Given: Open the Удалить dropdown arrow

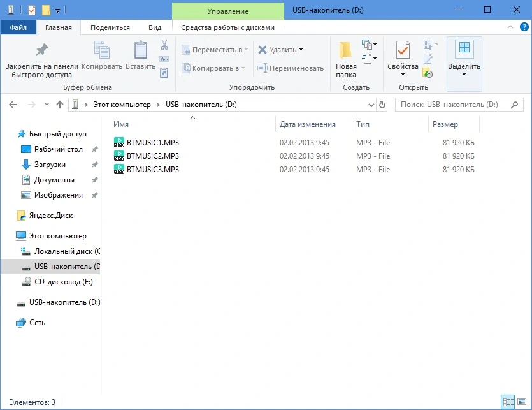Looking at the screenshot, I should 301,50.
